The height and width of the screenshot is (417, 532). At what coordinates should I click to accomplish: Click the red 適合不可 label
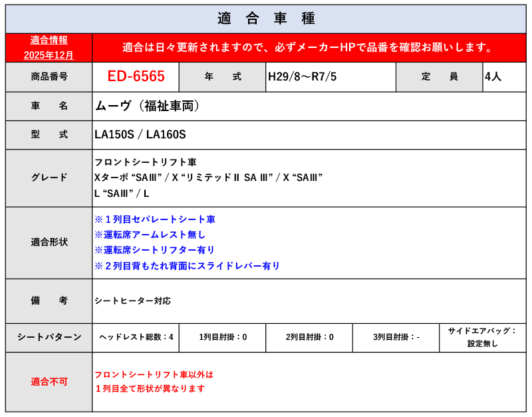[x=49, y=382]
